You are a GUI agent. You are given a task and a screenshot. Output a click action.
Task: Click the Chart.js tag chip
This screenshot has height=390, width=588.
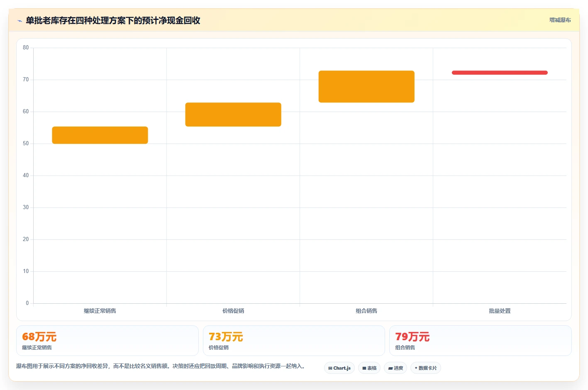pos(339,368)
